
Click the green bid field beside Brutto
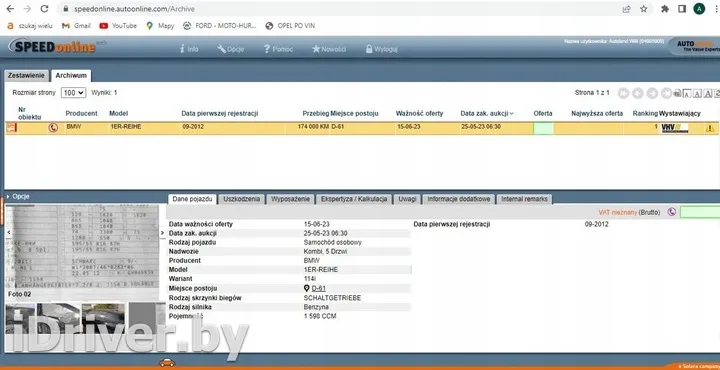click(x=700, y=212)
